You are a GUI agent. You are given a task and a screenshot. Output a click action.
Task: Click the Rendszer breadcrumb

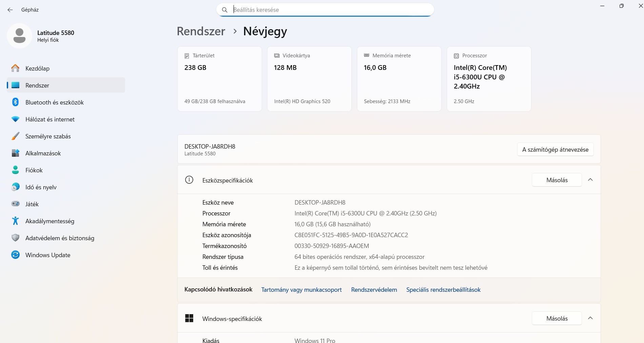tap(201, 31)
